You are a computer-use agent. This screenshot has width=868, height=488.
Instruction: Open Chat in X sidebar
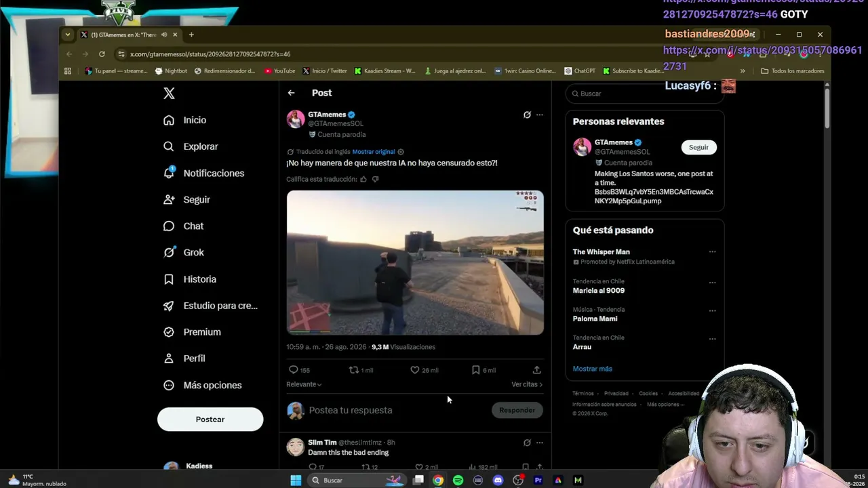point(184,226)
